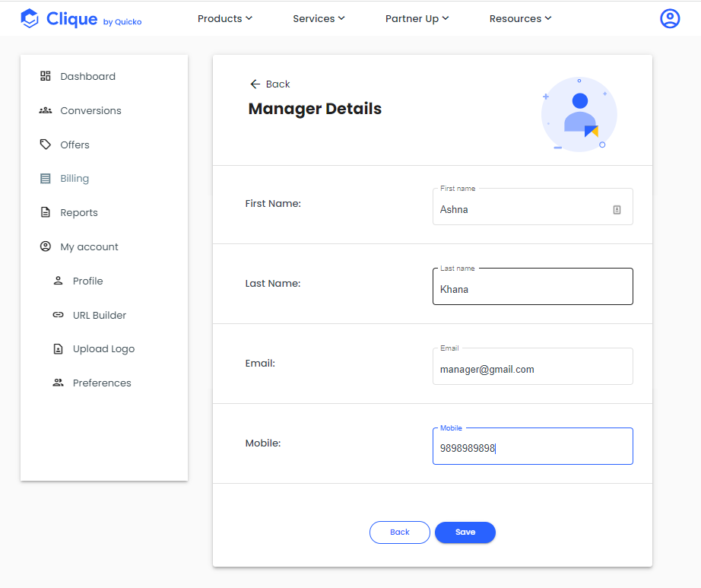Click the outlined Back button
Image resolution: width=701 pixels, height=588 pixels.
click(400, 532)
